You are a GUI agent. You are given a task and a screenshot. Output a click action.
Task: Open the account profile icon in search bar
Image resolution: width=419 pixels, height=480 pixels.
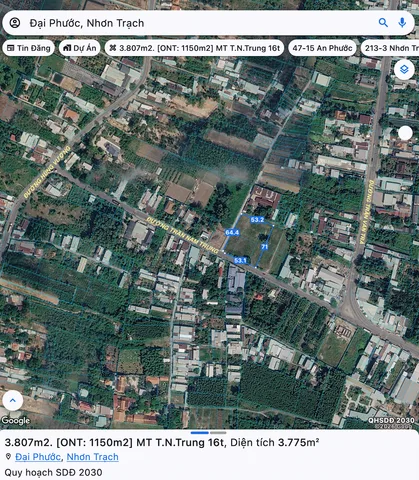15,23
